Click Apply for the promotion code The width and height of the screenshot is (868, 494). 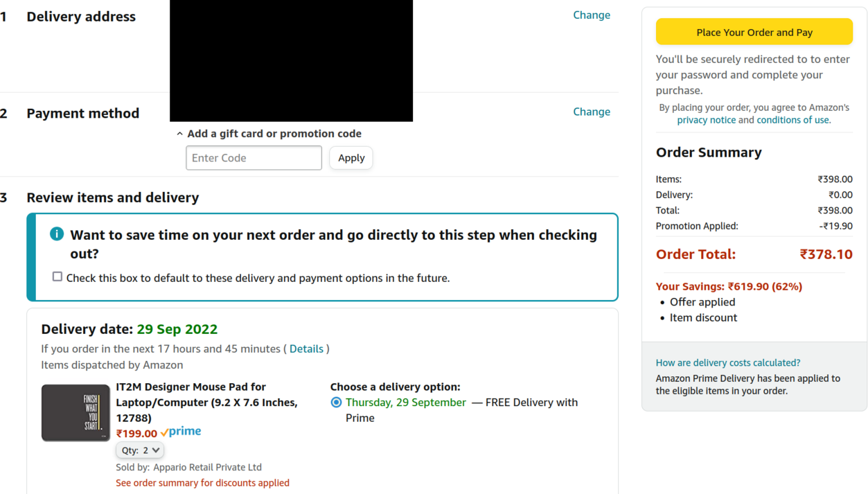pyautogui.click(x=351, y=158)
